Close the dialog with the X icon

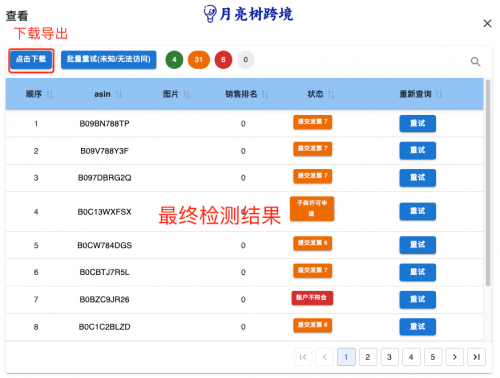(487, 23)
